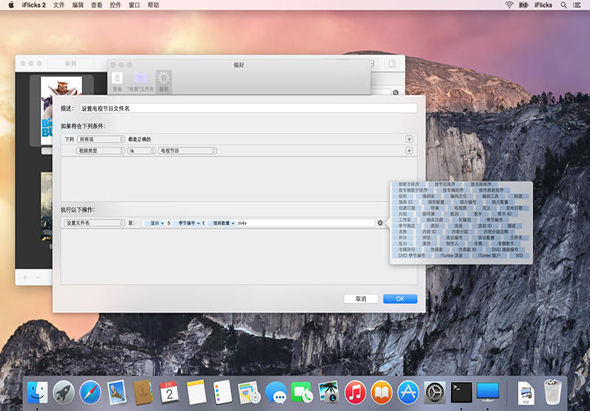Open the 控件 menu
Image resolution: width=590 pixels, height=411 pixels.
click(116, 5)
